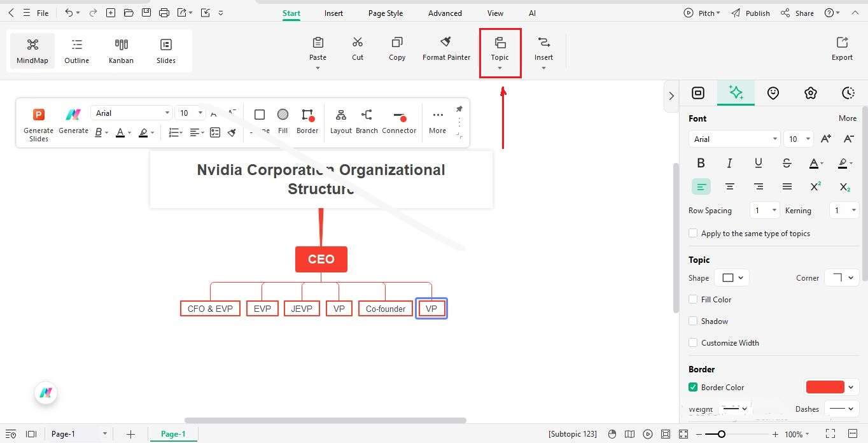
Task: Click the Publish button
Action: click(757, 13)
